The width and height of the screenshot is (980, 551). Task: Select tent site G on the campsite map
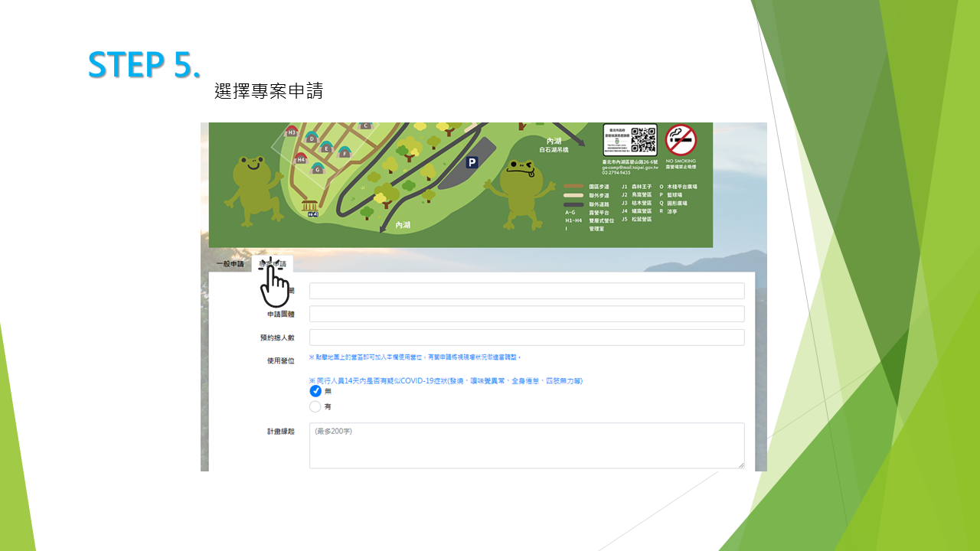click(317, 168)
